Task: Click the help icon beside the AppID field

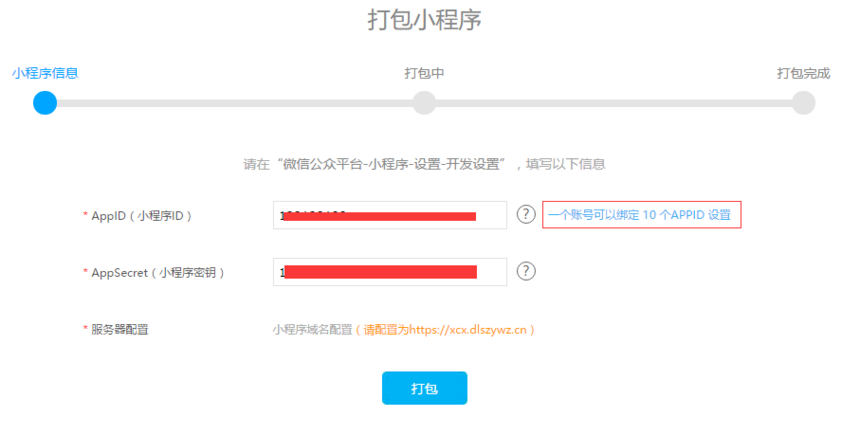Action: [x=526, y=214]
